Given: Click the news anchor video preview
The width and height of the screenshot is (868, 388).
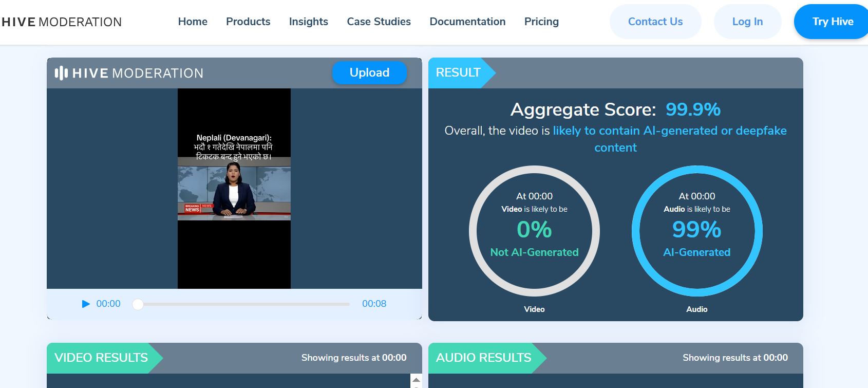Looking at the screenshot, I should pyautogui.click(x=234, y=189).
